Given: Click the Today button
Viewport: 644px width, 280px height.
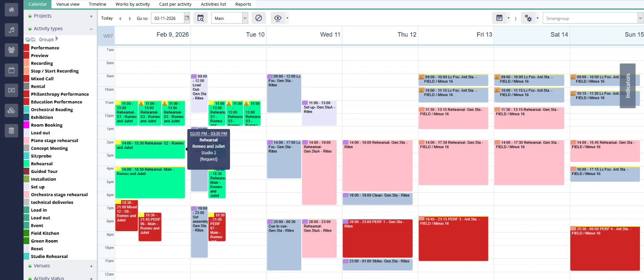Looking at the screenshot, I should click(x=107, y=18).
